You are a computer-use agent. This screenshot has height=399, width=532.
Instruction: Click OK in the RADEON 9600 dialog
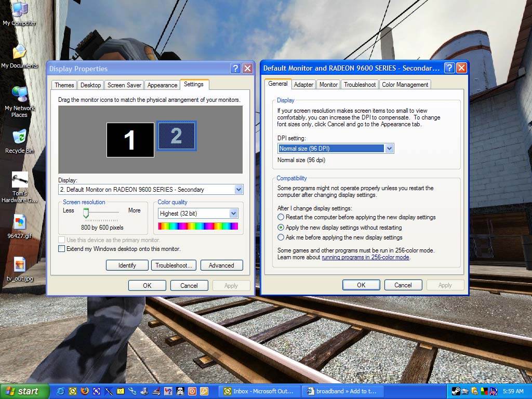click(361, 285)
